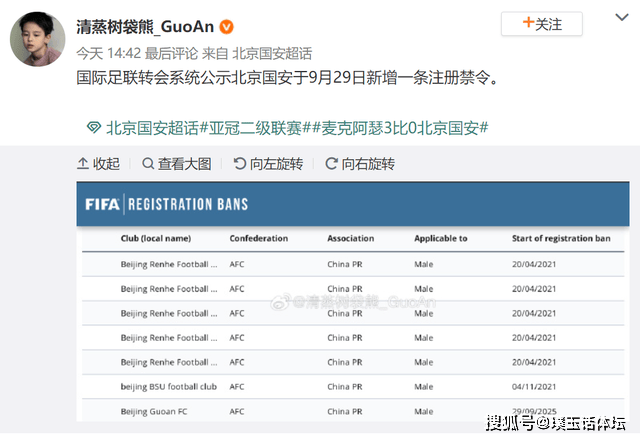Screen dimensions: 640x440
Task: Collapse the image with the 收起 arrow icon
Action: click(x=83, y=164)
